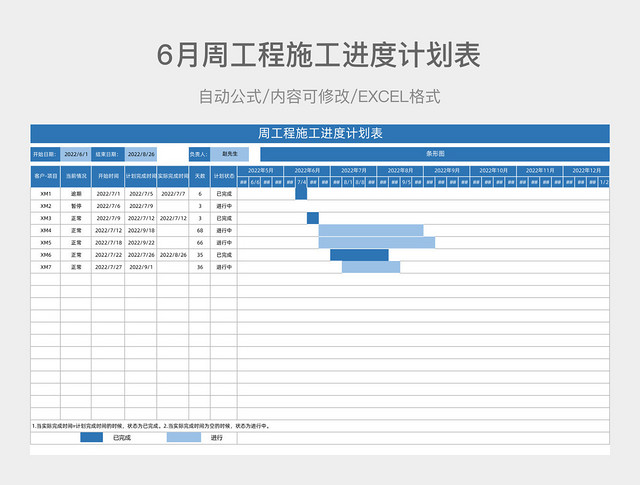Click XM5 planned finish 2022/9/22
640x485 pixels.
[141, 243]
